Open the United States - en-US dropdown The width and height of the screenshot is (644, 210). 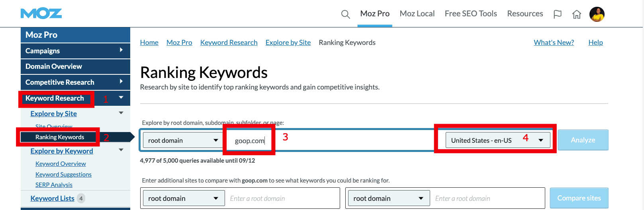(497, 140)
